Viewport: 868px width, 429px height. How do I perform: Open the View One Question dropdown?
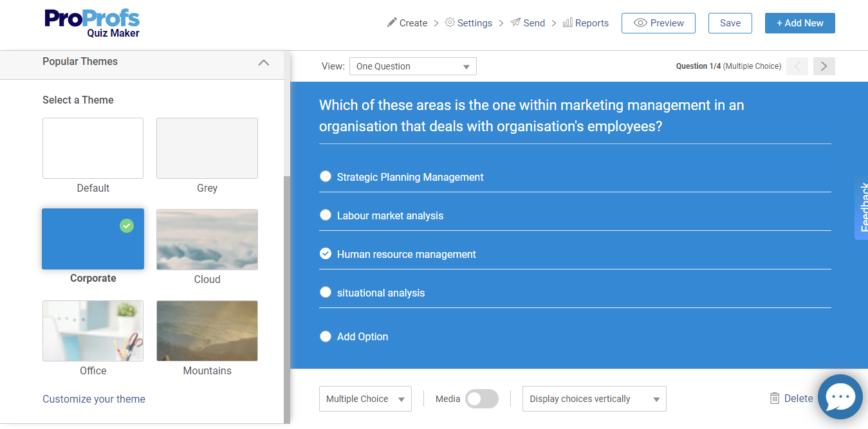pyautogui.click(x=412, y=66)
